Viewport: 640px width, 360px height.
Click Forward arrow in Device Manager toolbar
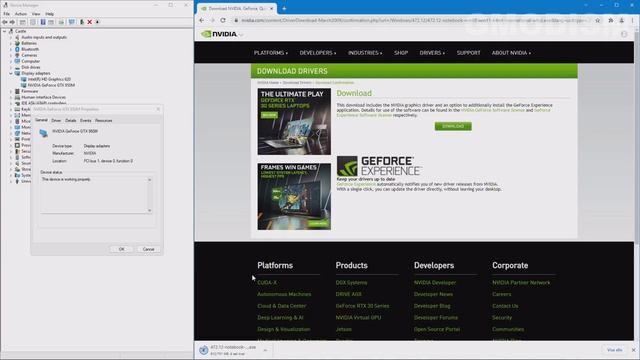click(x=12, y=22)
